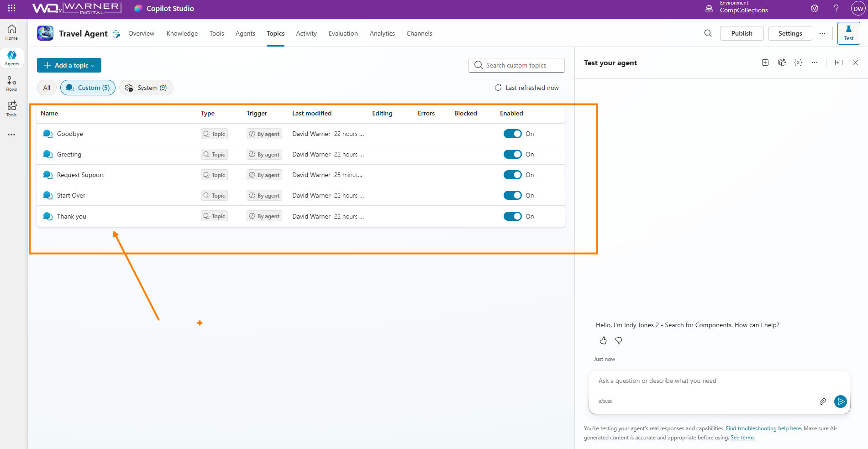Click the thumbs up feedback icon
Image resolution: width=868 pixels, height=449 pixels.
[603, 340]
